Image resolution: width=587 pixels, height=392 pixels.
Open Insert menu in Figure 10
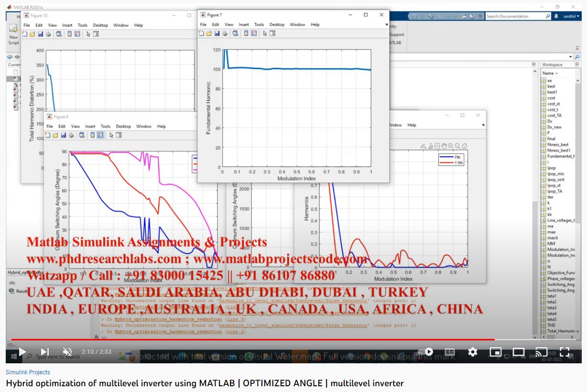pyautogui.click(x=67, y=25)
